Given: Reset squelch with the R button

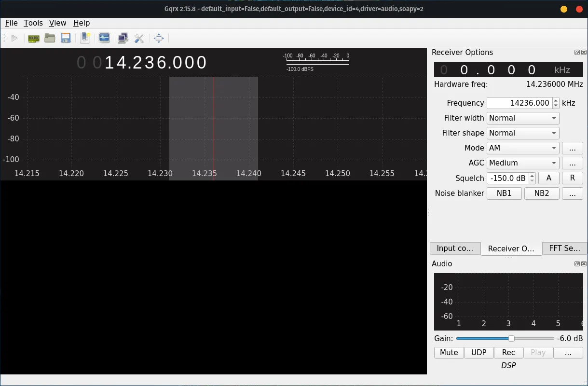Looking at the screenshot, I should click(573, 178).
